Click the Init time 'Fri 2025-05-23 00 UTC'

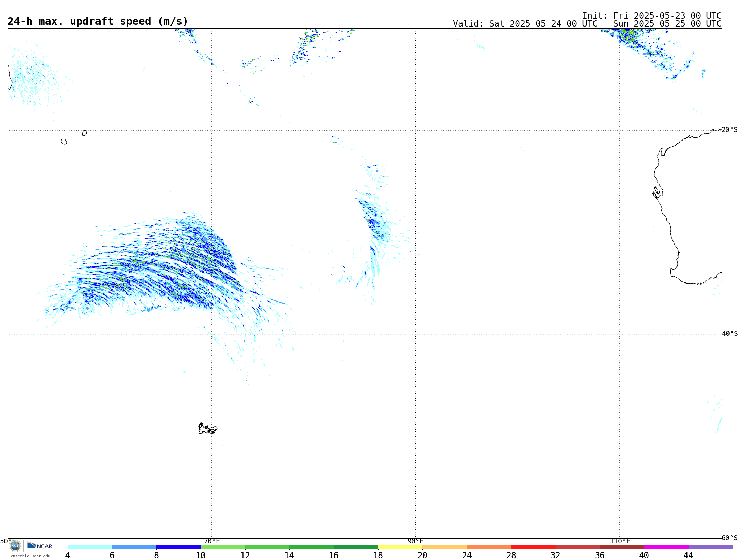667,16
